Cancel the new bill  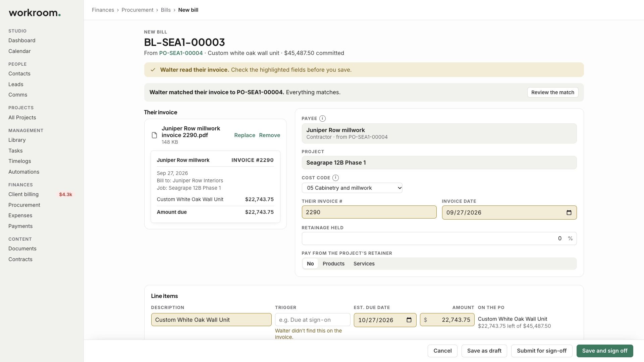[442, 351]
